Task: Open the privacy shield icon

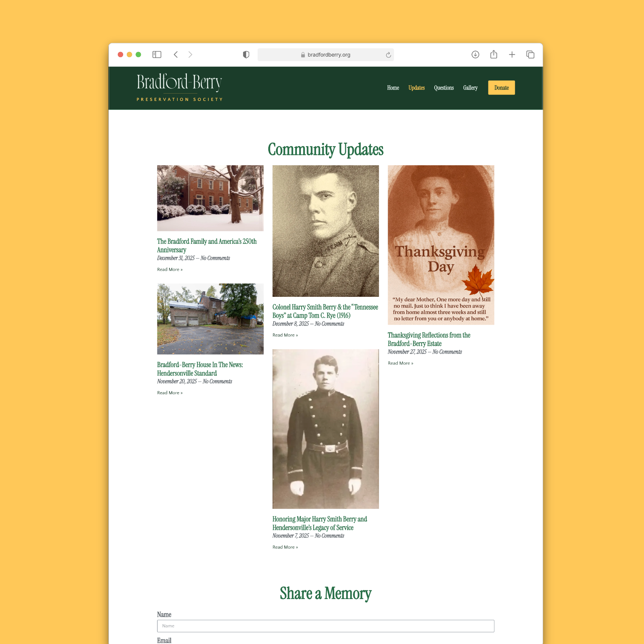Action: tap(246, 55)
